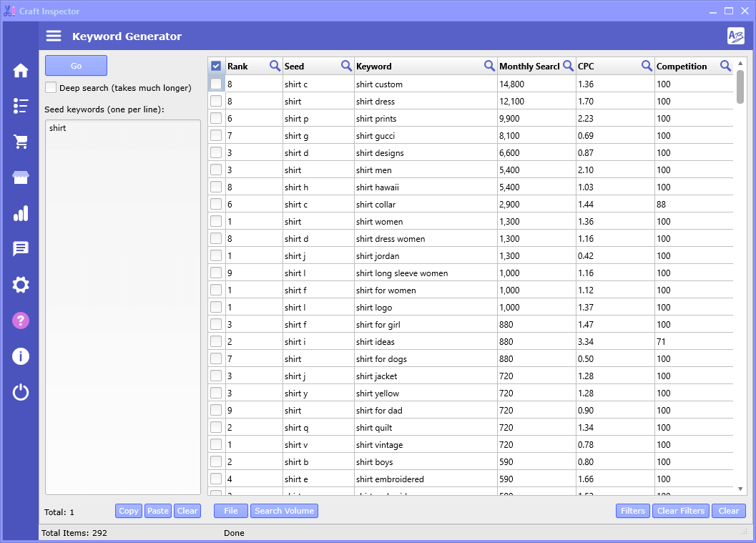756x543 pixels.
Task: Open the Settings gear in sidebar
Action: coord(20,285)
